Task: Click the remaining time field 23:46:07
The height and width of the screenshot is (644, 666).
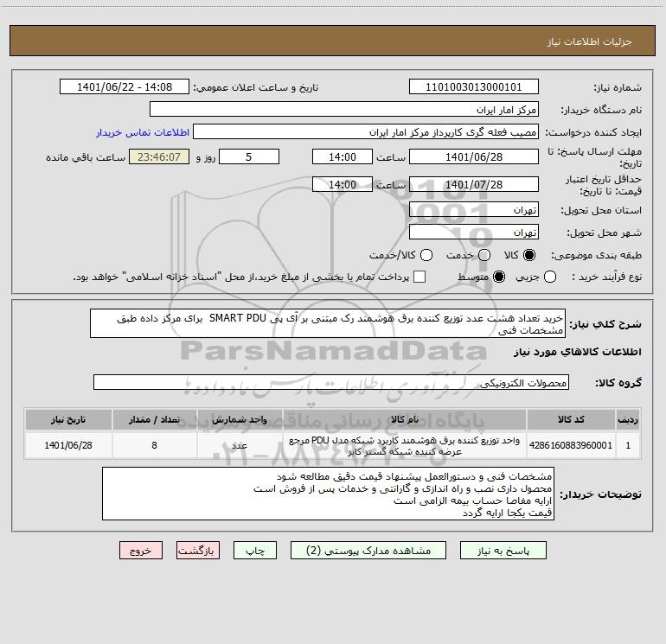Action: 159,156
